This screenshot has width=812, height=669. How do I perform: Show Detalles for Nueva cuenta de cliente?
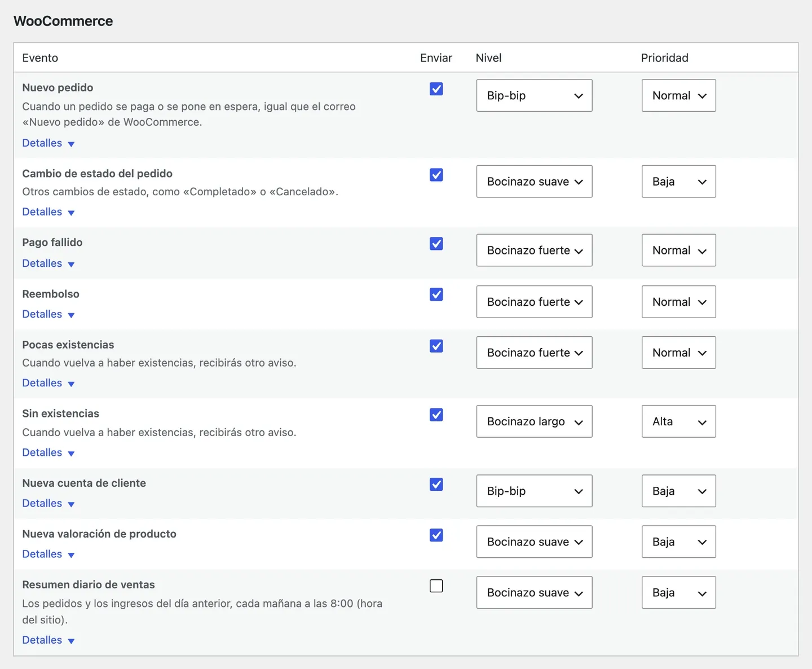[48, 504]
